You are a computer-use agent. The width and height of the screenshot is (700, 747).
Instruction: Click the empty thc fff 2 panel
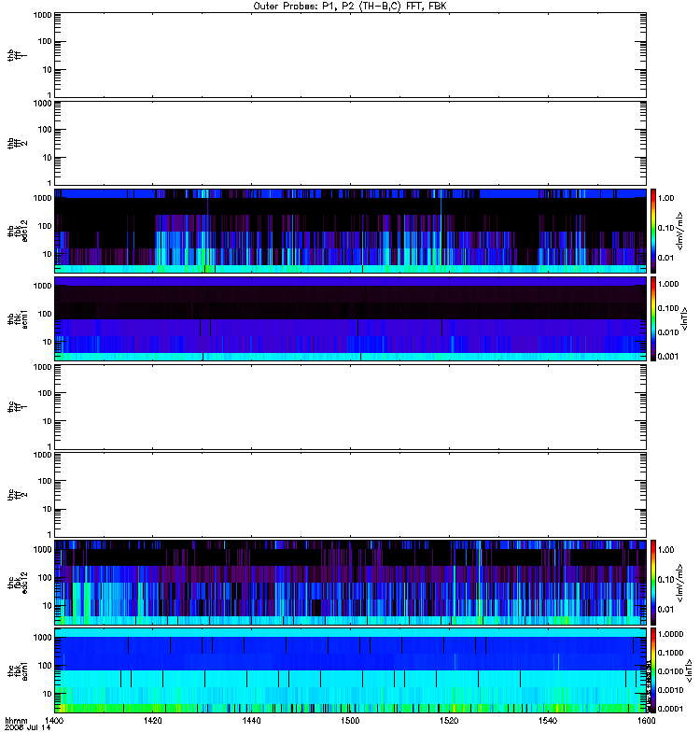351,495
